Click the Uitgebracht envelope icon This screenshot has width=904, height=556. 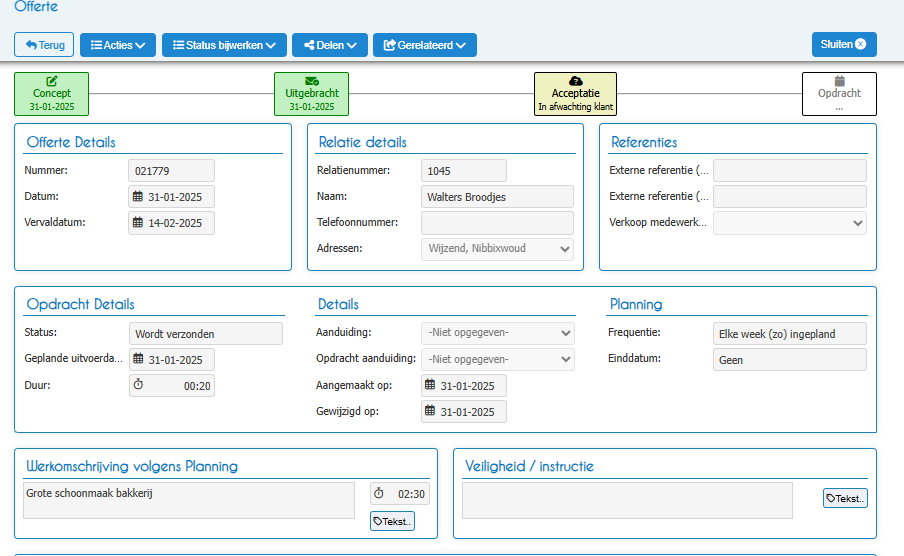(x=311, y=81)
